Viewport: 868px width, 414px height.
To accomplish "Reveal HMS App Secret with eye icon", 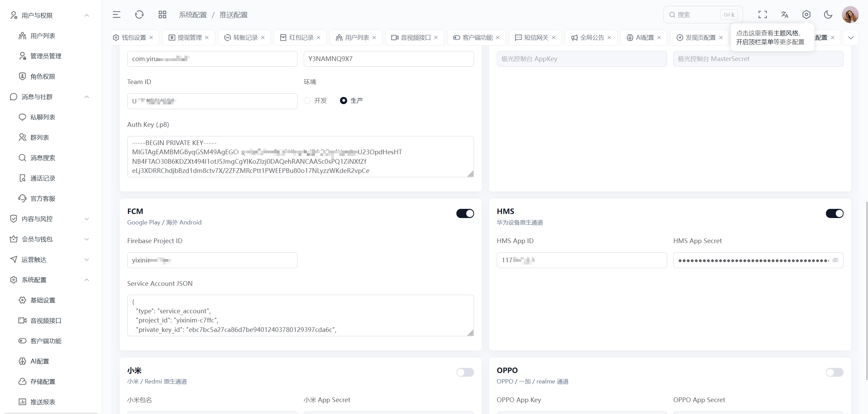I will point(835,260).
